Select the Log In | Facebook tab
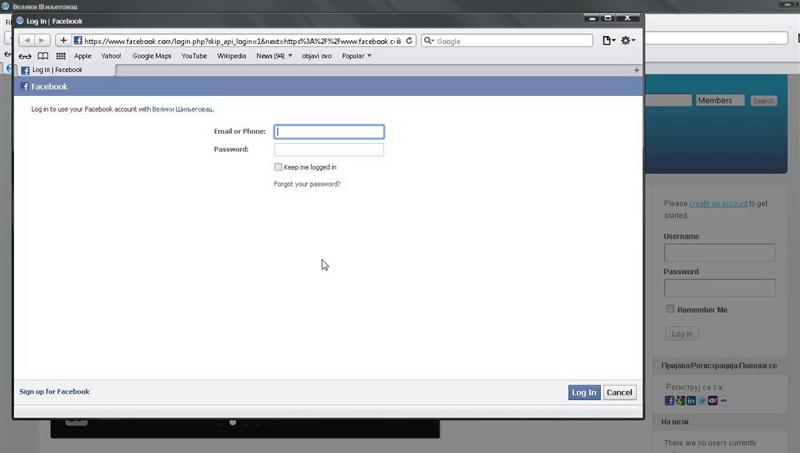The width and height of the screenshot is (800, 453). click(65, 70)
